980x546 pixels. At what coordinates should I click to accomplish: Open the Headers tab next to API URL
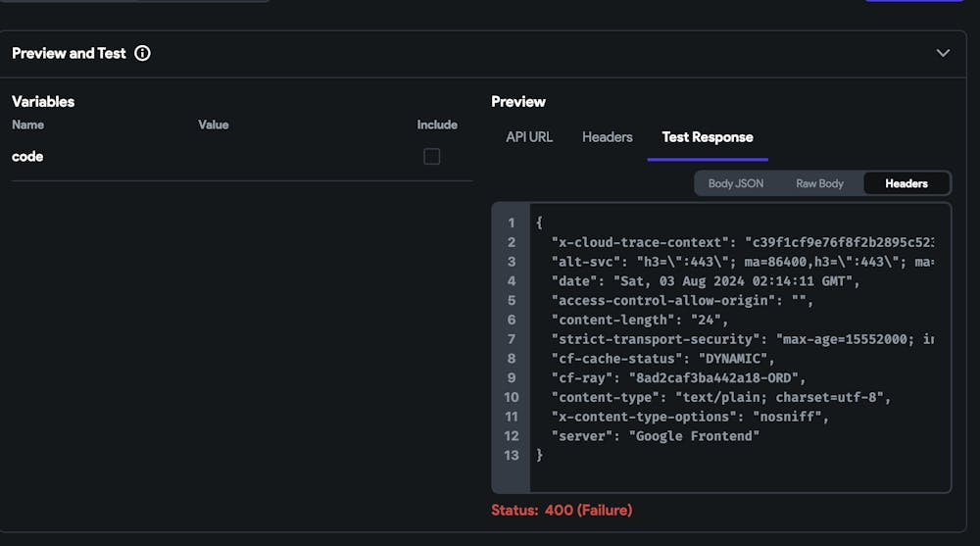tap(608, 137)
